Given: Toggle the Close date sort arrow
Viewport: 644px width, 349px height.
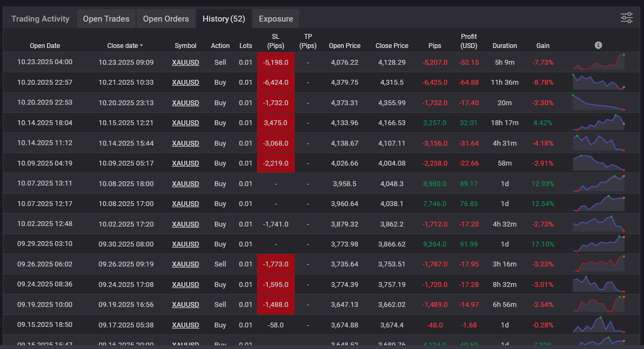Looking at the screenshot, I should [x=141, y=45].
